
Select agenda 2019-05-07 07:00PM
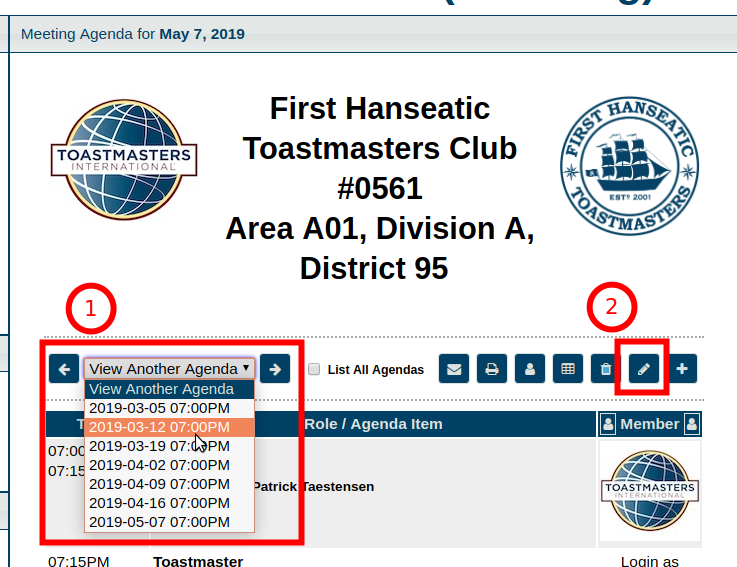169,522
